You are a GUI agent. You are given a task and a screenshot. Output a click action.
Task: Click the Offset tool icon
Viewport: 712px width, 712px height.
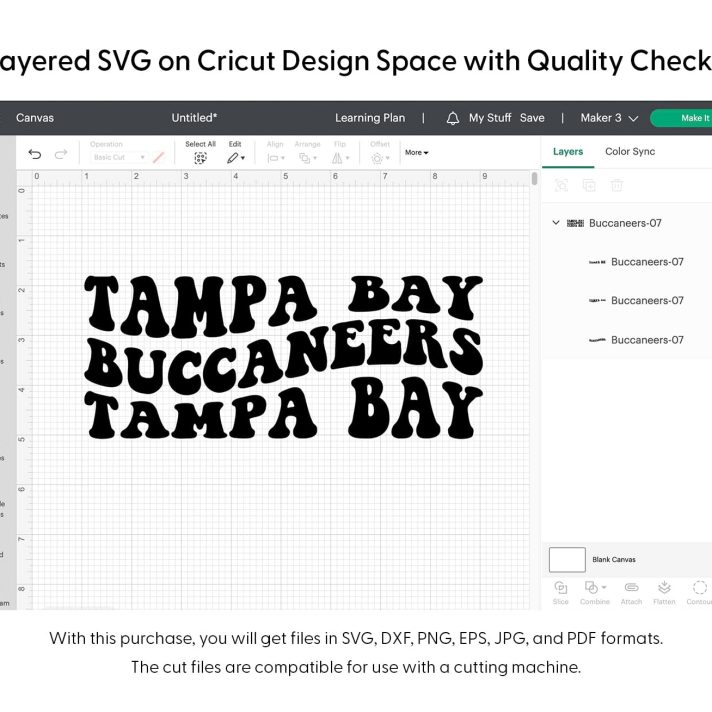pyautogui.click(x=377, y=158)
